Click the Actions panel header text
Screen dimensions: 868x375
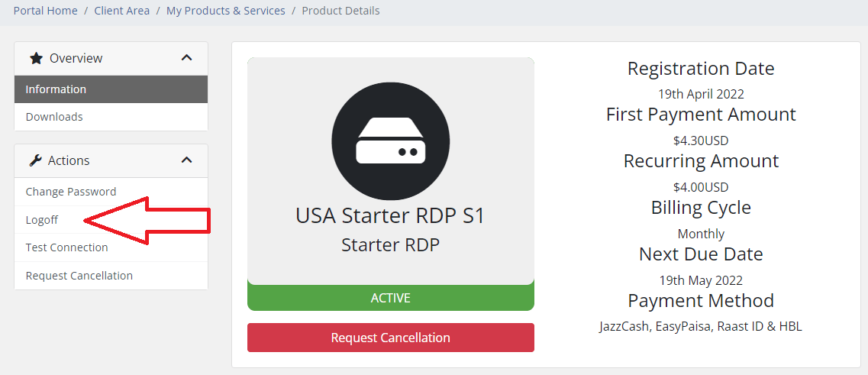[x=69, y=160]
